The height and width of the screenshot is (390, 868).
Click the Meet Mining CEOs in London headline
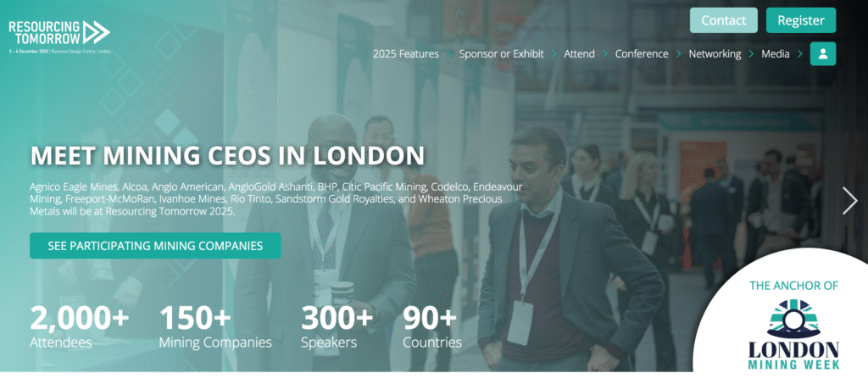pos(227,156)
